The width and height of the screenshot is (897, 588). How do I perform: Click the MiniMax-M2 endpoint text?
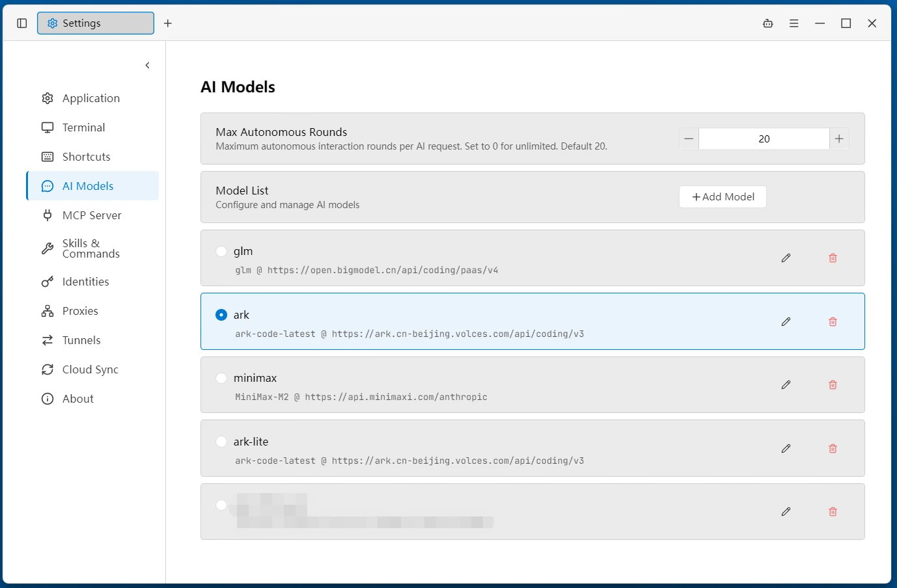coord(361,397)
